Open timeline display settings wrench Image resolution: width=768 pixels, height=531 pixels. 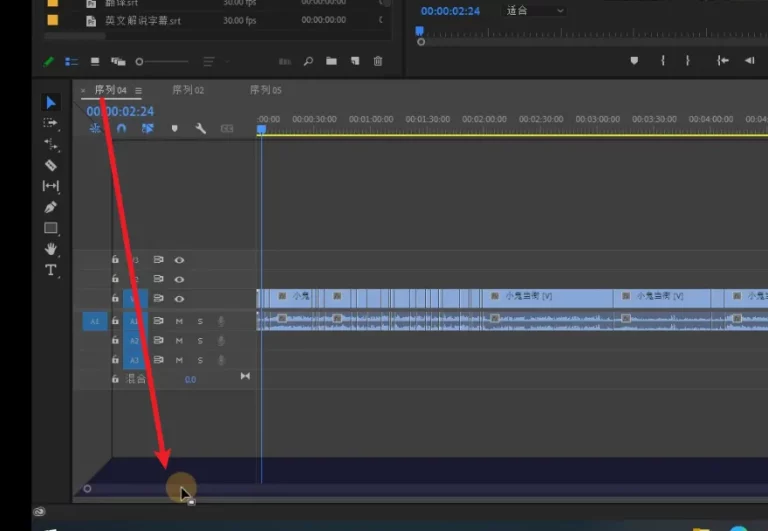coord(200,129)
